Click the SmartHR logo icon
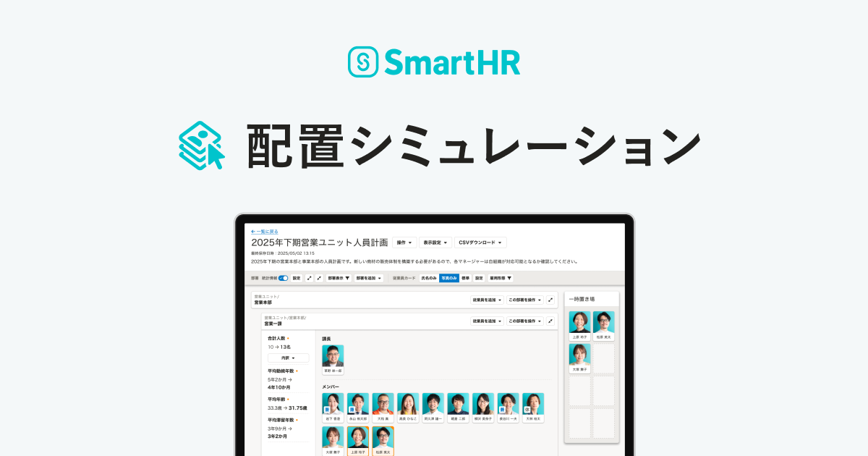 [362, 62]
